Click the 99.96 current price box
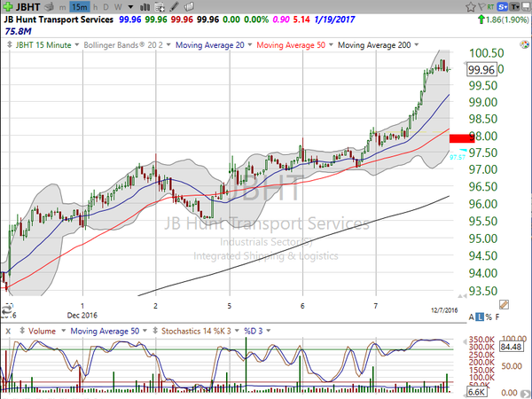The width and height of the screenshot is (532, 399). (481, 69)
